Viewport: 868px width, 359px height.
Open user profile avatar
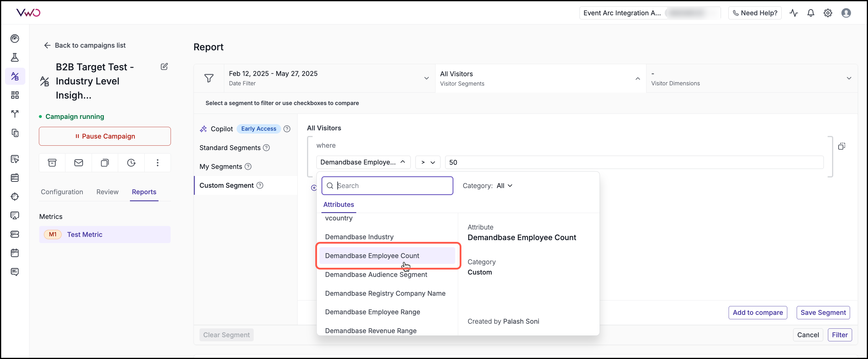pos(846,13)
